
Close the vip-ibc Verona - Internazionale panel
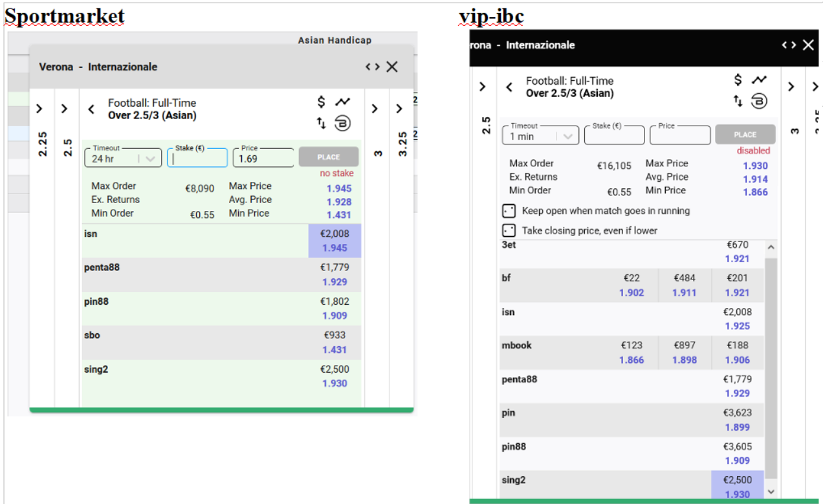coord(809,45)
